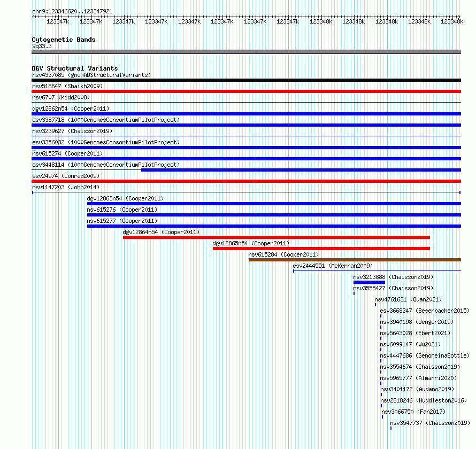Select nsv615277 (Cooper2011) label
The height and width of the screenshot is (449, 476).
122,221
